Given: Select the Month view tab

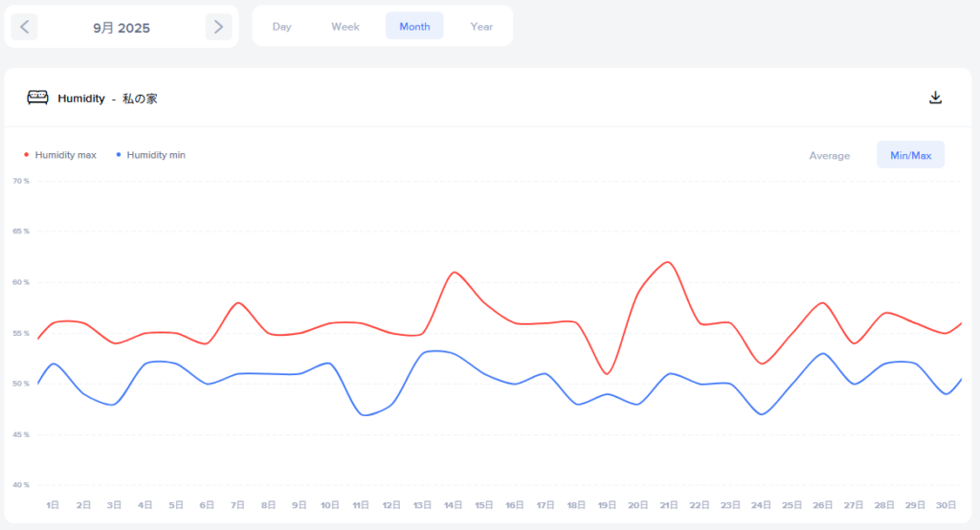Looking at the screenshot, I should coord(414,27).
